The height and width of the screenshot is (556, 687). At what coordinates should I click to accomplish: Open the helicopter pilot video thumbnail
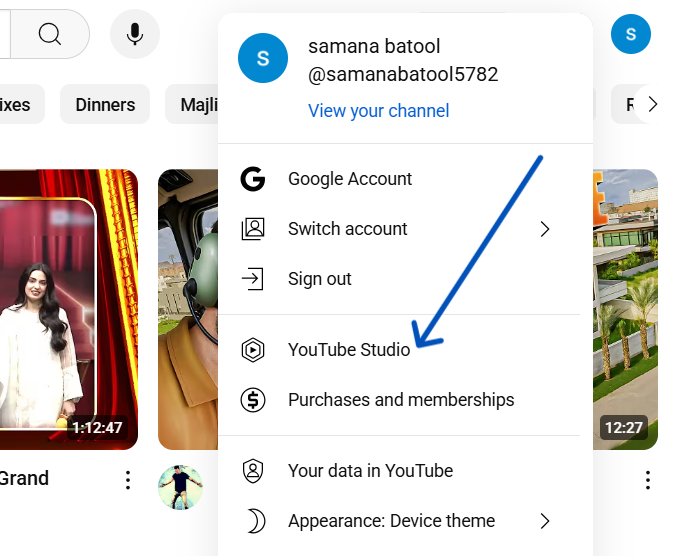(188, 309)
